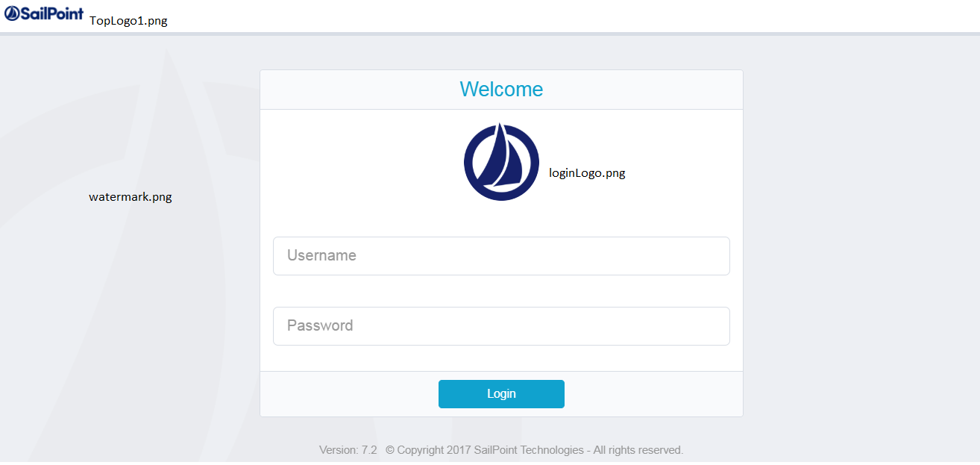Click the watermark.png label text
Image resolution: width=980 pixels, height=465 pixels.
coord(130,196)
